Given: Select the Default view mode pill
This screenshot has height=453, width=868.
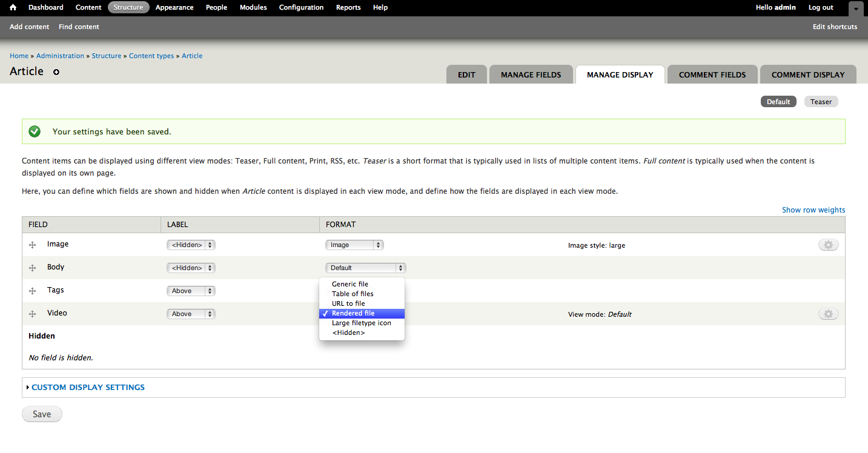Looking at the screenshot, I should pyautogui.click(x=778, y=102).
